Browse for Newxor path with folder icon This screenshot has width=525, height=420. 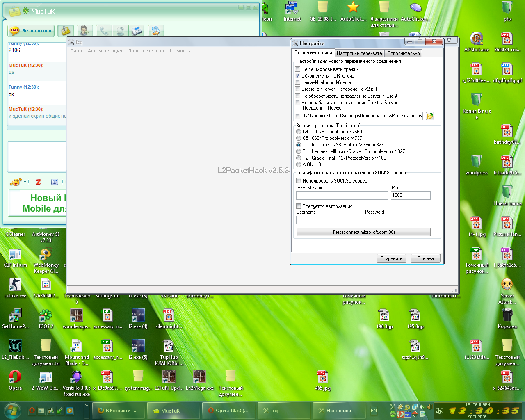430,116
